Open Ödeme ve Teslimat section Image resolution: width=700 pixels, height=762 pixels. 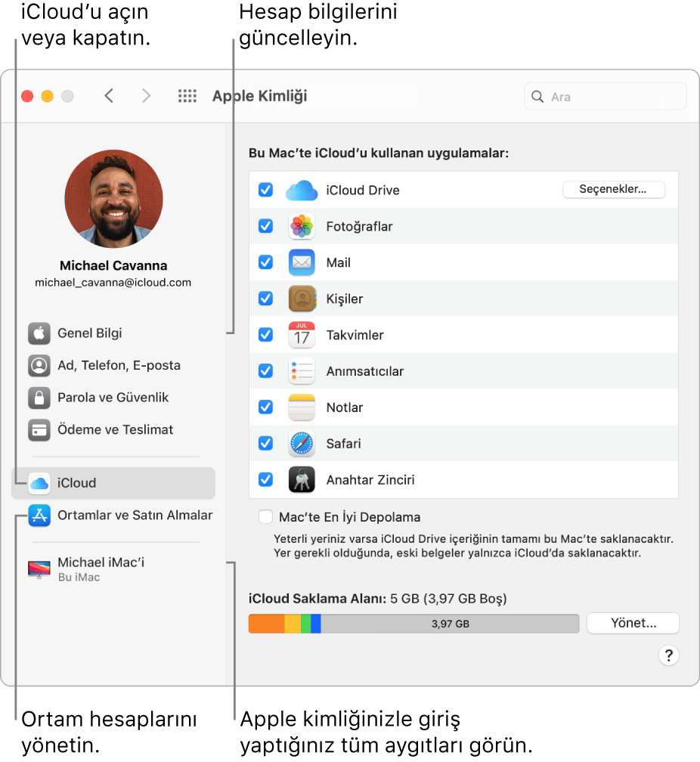point(113,430)
